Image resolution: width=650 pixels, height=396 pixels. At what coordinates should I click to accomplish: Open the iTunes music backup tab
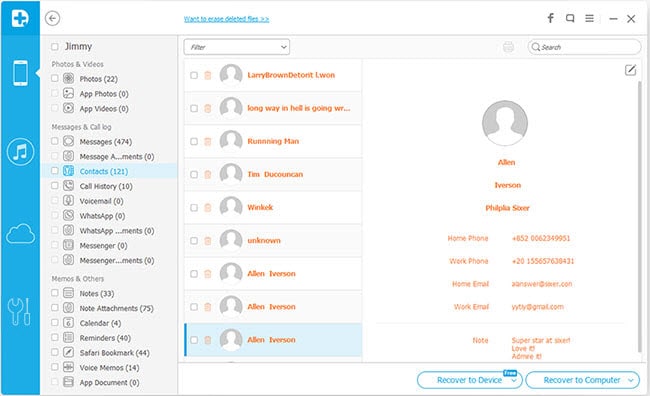[x=20, y=152]
